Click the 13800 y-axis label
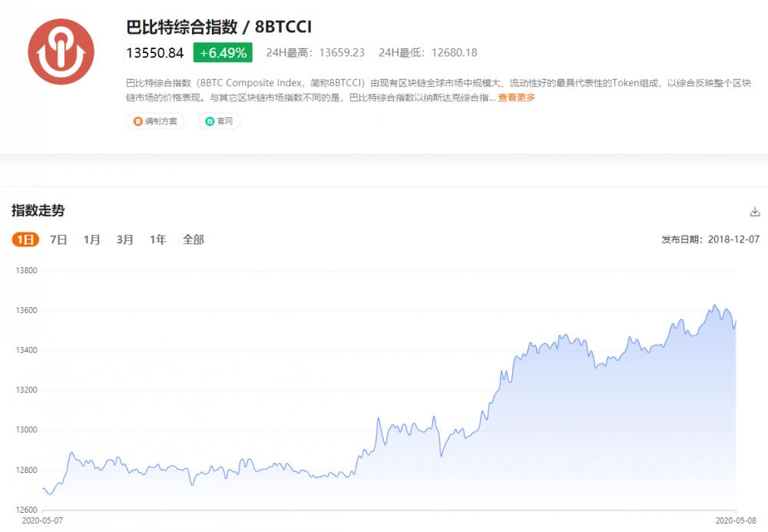Image resolution: width=768 pixels, height=532 pixels. coord(26,271)
